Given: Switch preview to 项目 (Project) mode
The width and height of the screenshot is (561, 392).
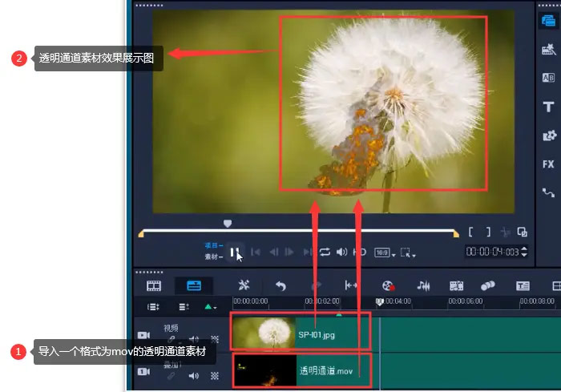Looking at the screenshot, I should pyautogui.click(x=214, y=245).
